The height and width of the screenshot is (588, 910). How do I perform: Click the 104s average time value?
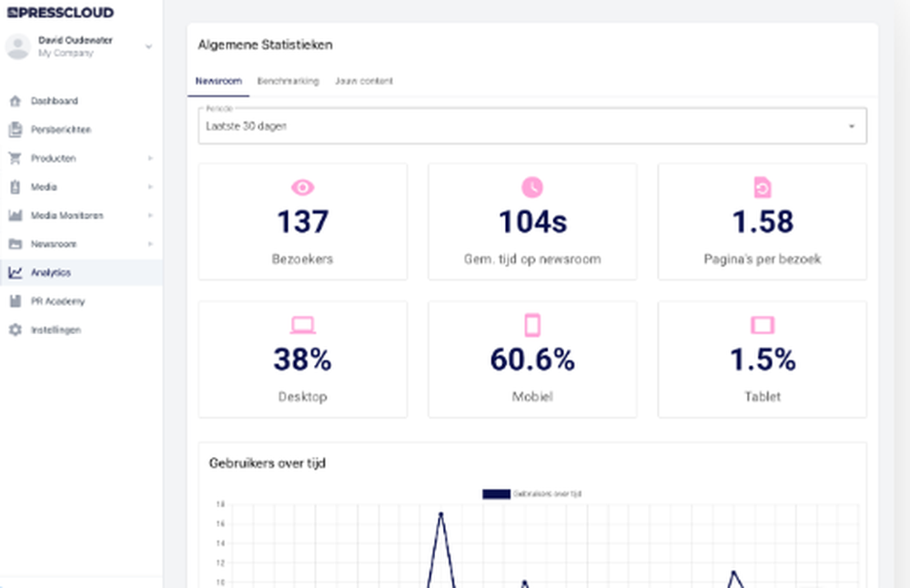532,222
